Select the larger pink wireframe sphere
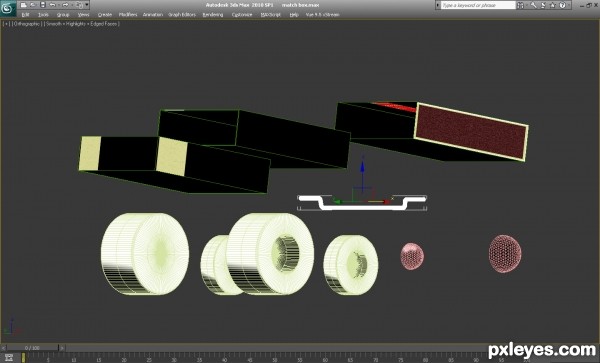 click(505, 254)
